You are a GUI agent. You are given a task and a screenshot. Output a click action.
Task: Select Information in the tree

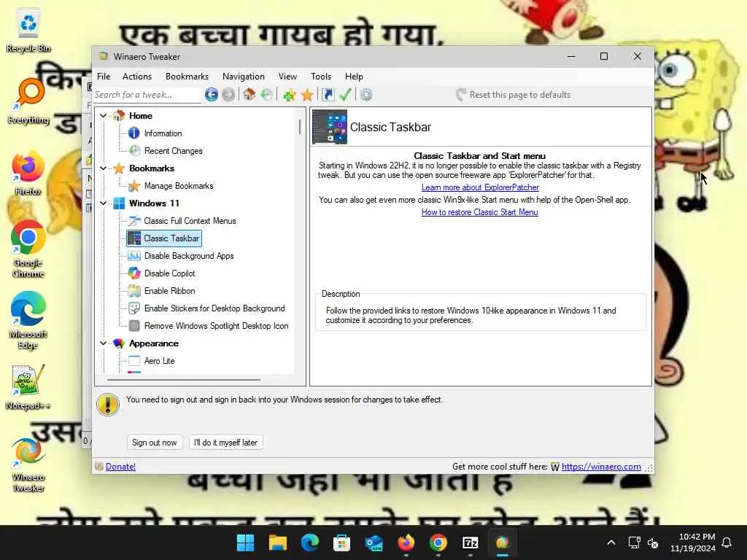pos(163,133)
